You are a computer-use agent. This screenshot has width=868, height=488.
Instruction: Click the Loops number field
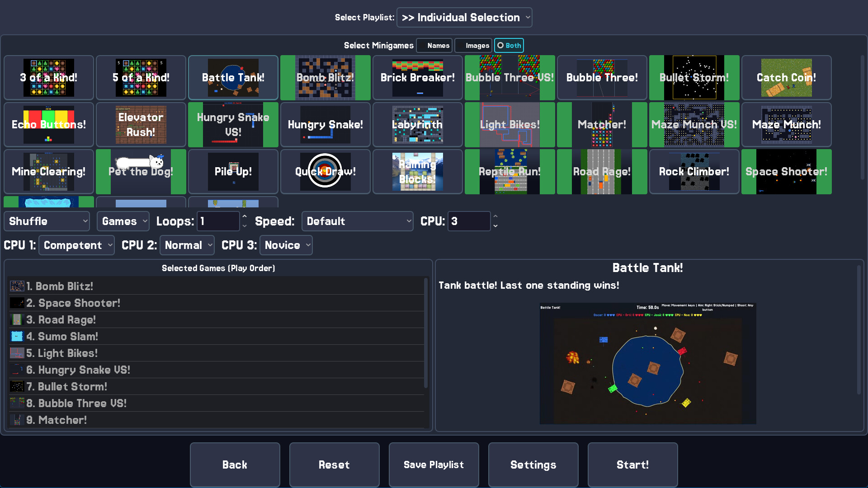(x=218, y=221)
